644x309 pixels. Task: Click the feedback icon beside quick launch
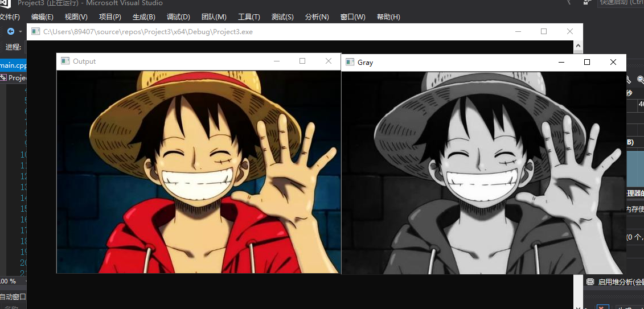(x=587, y=3)
